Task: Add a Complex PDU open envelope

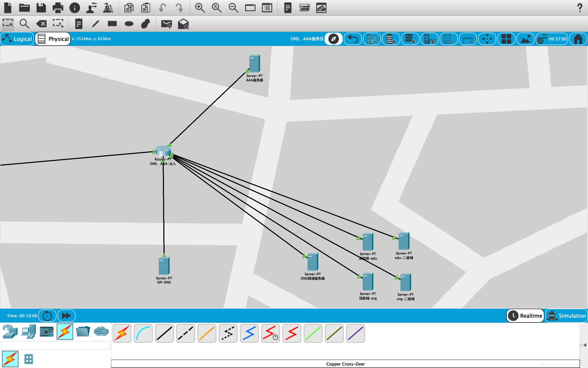Action: pyautogui.click(x=183, y=24)
